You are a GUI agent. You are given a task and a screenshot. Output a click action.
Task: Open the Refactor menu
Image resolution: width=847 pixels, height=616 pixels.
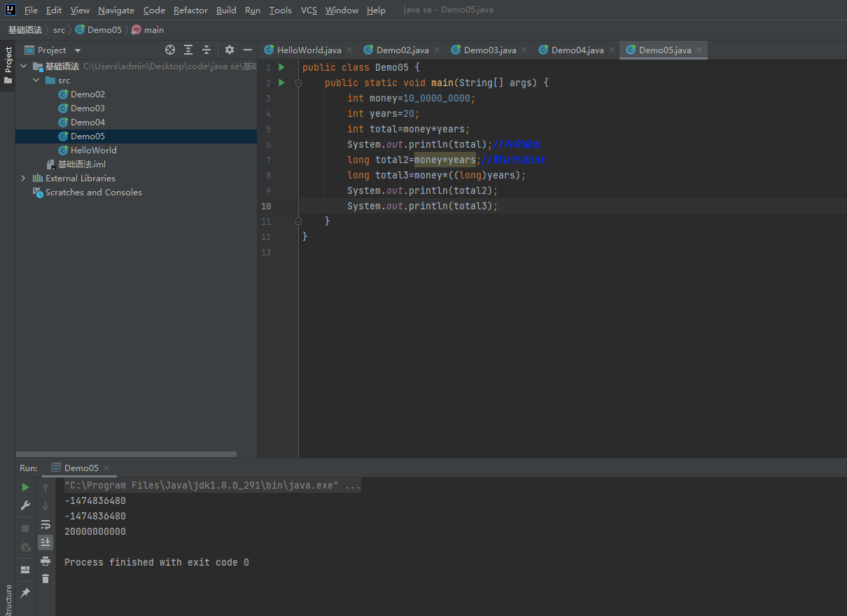click(x=190, y=10)
